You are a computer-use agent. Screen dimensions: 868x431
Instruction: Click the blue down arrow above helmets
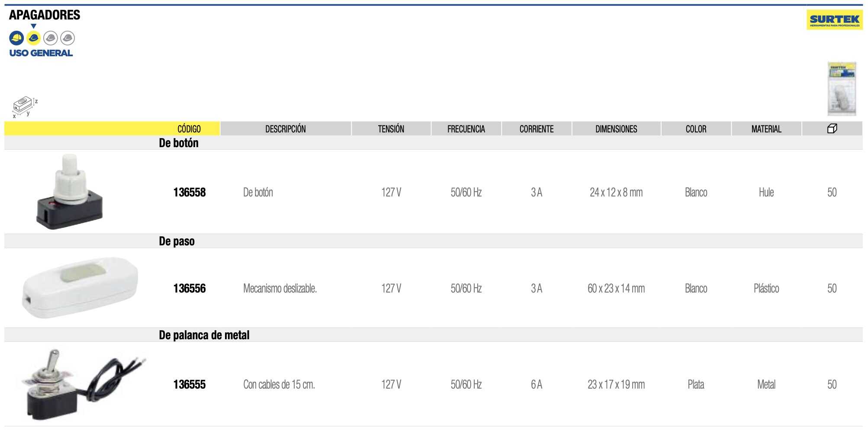[x=33, y=26]
